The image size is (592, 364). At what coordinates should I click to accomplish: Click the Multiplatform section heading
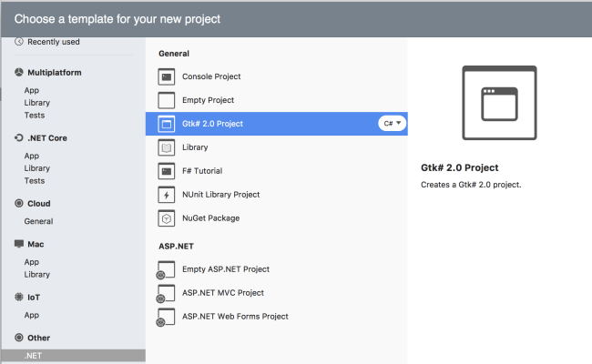click(x=55, y=73)
